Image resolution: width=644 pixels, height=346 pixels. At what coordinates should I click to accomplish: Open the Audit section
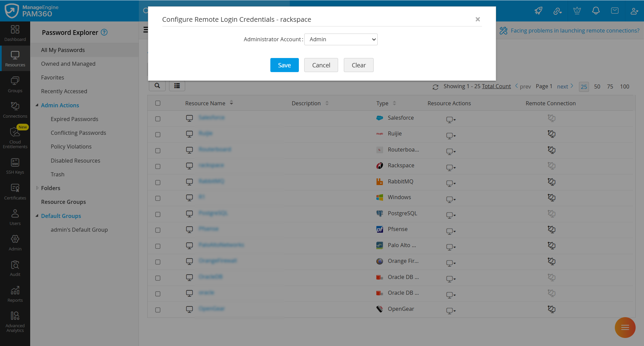[x=15, y=269]
